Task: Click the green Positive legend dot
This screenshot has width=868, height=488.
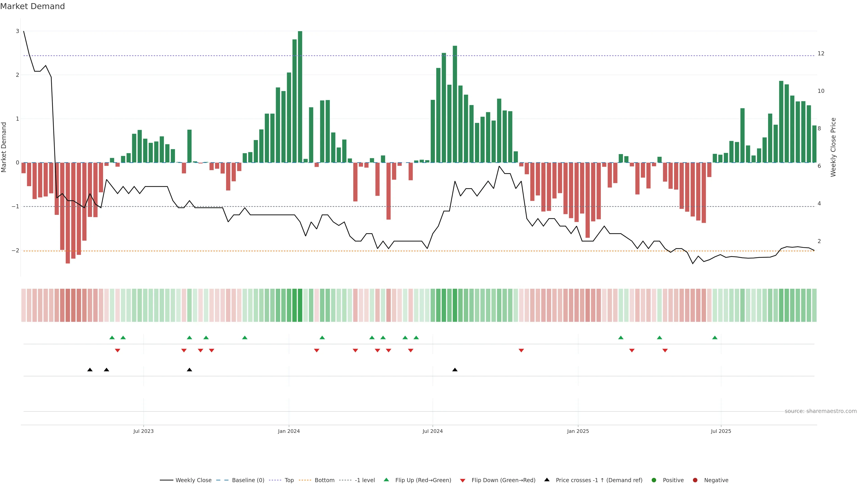Action: click(654, 480)
